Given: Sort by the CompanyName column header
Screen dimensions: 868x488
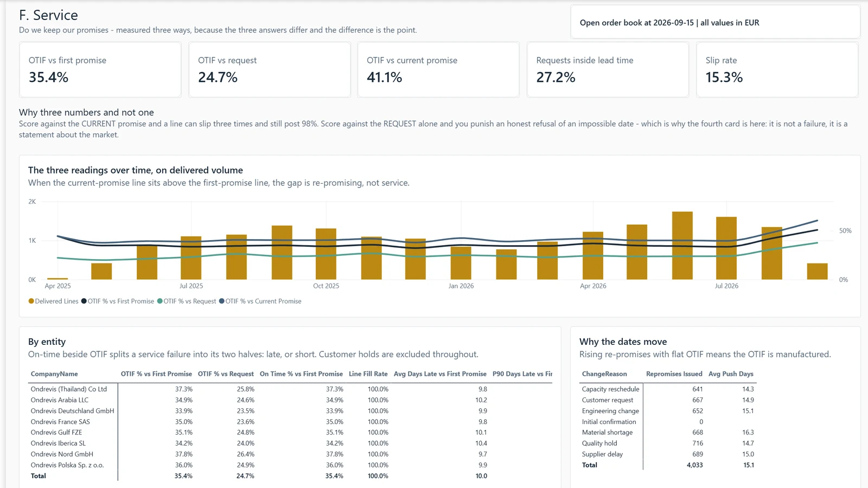Looking at the screenshot, I should point(54,374).
